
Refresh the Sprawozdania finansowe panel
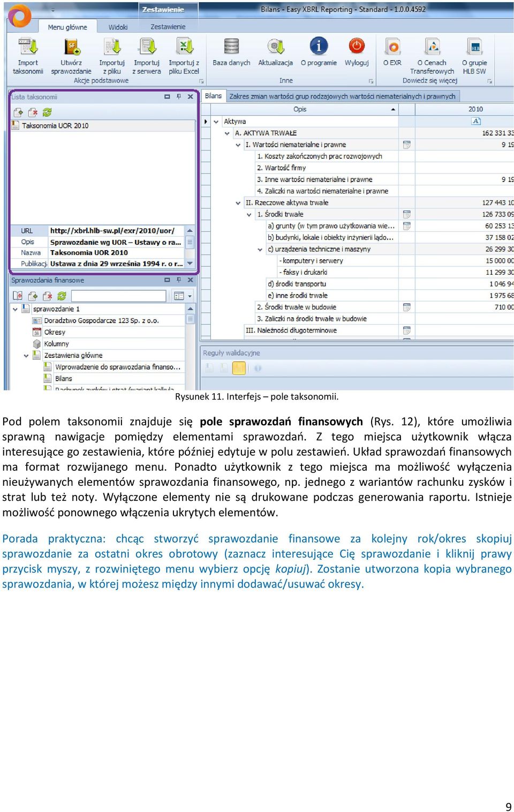tap(62, 296)
